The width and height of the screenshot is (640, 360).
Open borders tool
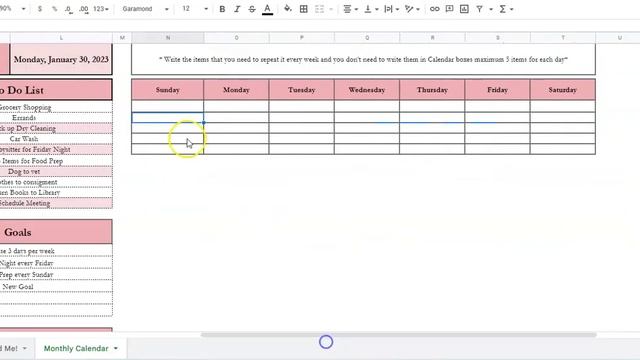303,9
